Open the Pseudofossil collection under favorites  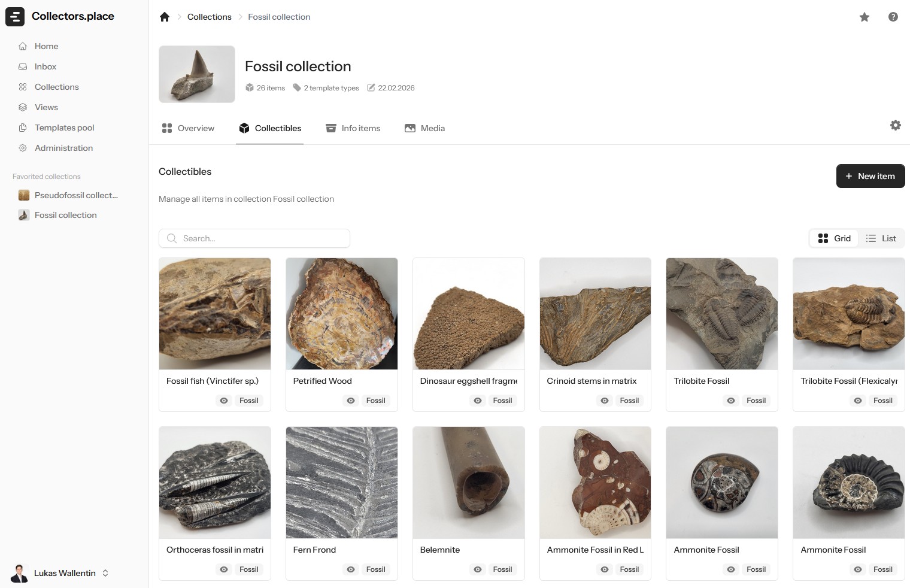[75, 195]
